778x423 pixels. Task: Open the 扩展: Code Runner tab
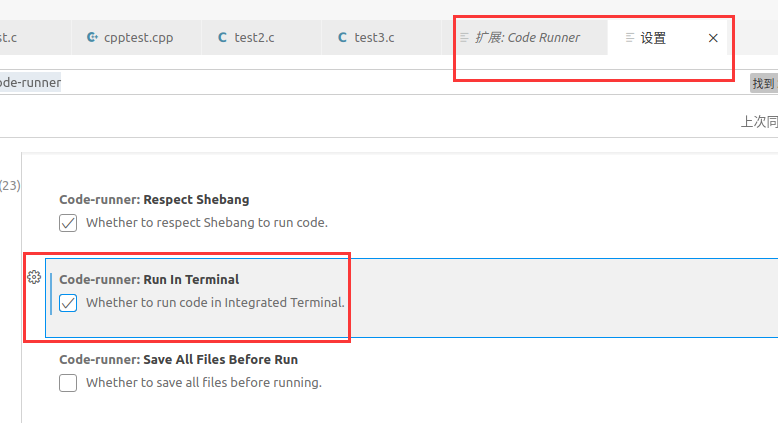tap(527, 38)
